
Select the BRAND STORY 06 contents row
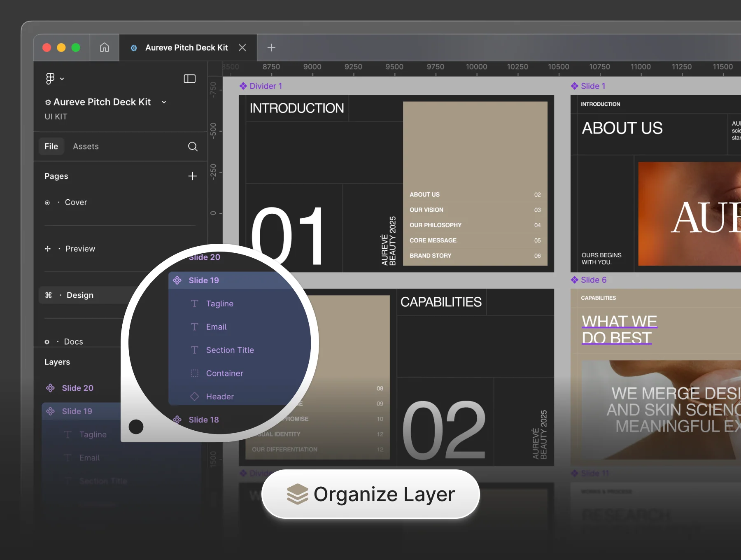pyautogui.click(x=475, y=255)
